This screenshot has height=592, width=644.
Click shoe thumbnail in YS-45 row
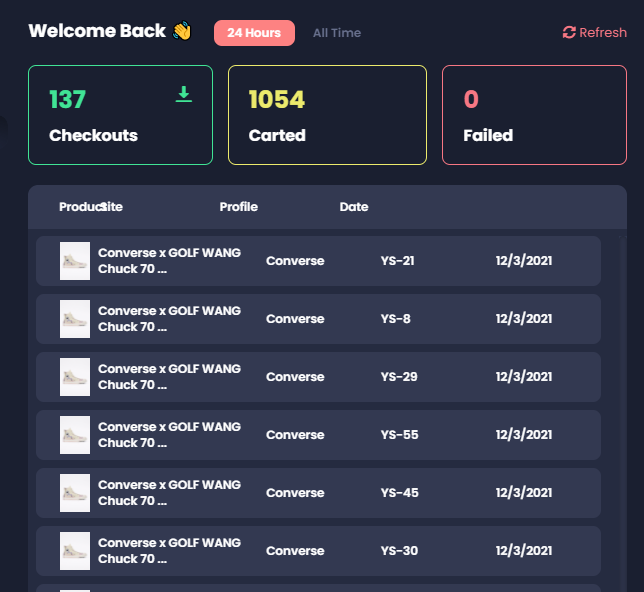click(75, 493)
